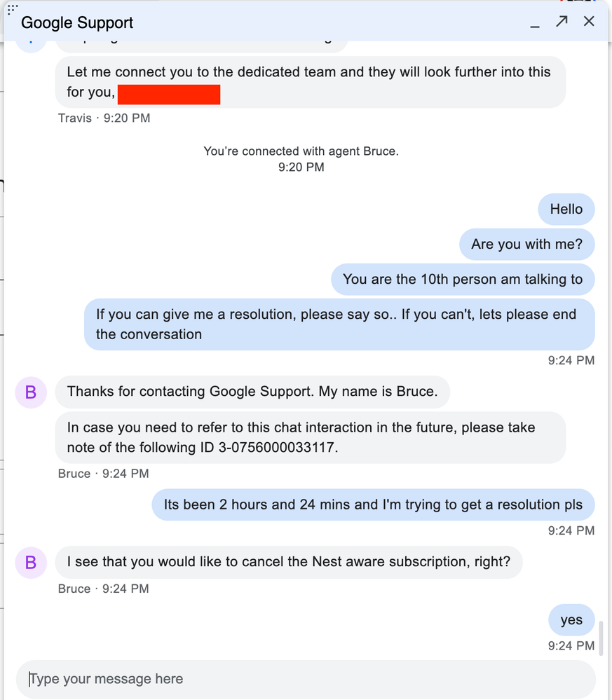This screenshot has height=700, width=612.
Task: Close the Google Support chat
Action: 589,22
